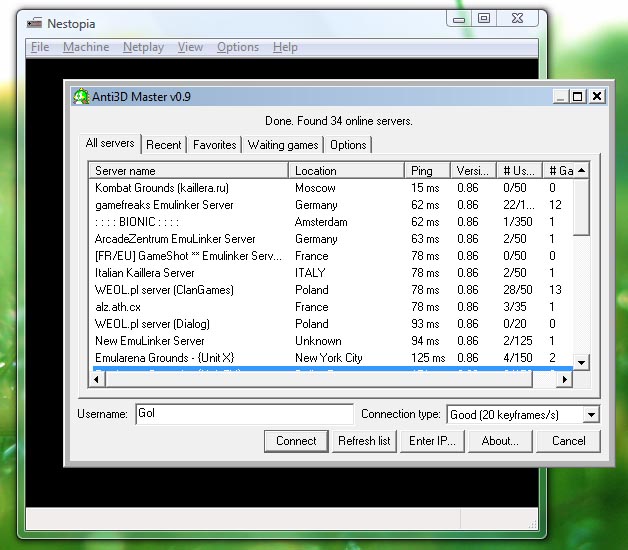Click the About... button

500,441
